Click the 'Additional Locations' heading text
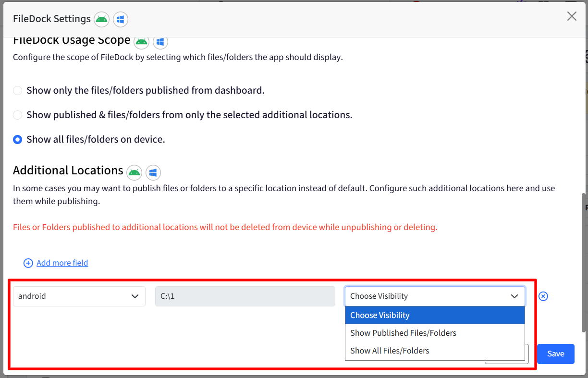Viewport: 588px width, 378px height. point(68,171)
